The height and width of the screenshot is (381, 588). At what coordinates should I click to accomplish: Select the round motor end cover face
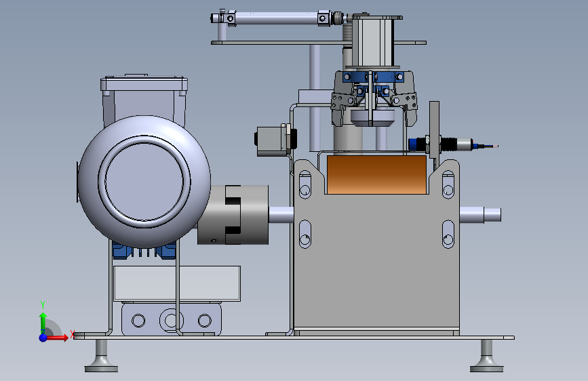144,182
